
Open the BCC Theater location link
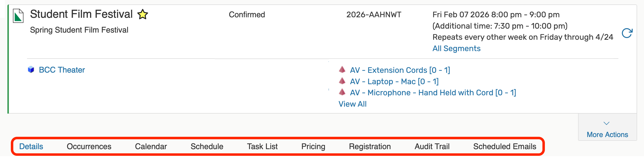pyautogui.click(x=62, y=70)
